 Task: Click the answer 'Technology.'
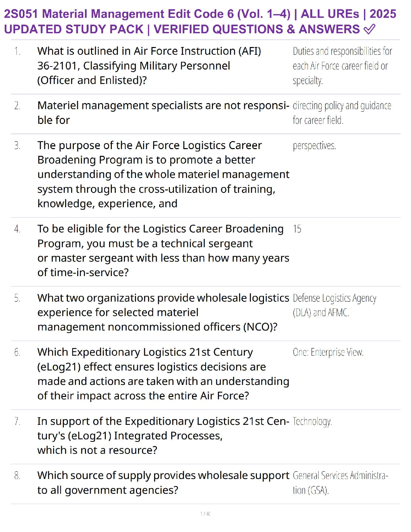tap(312, 422)
